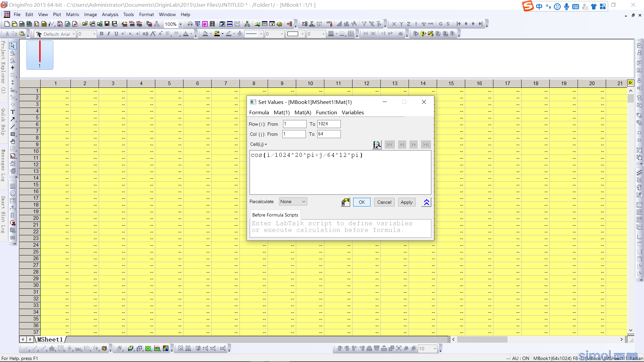Click the Bold formatting icon
The image size is (644, 362).
pos(101,34)
